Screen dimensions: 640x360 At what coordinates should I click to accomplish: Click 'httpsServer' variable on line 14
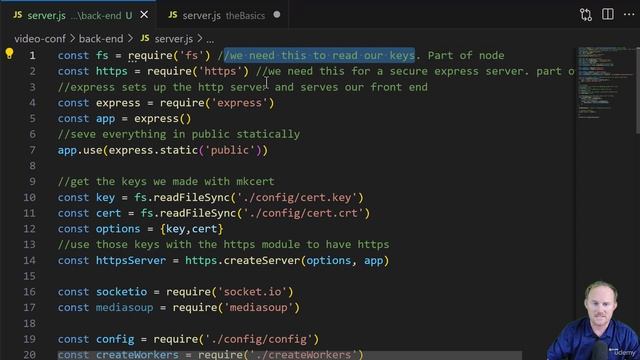[x=131, y=260]
